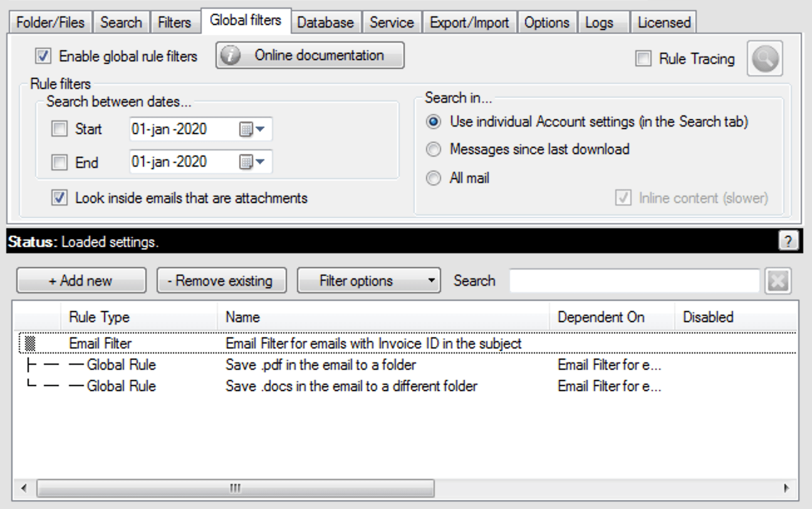
Task: Select the Save .pdf Global Rule row
Action: click(321, 365)
